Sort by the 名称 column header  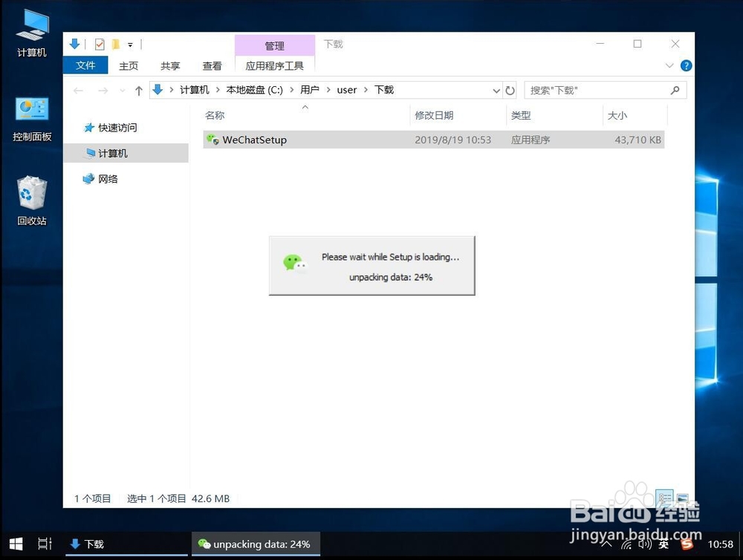[215, 115]
